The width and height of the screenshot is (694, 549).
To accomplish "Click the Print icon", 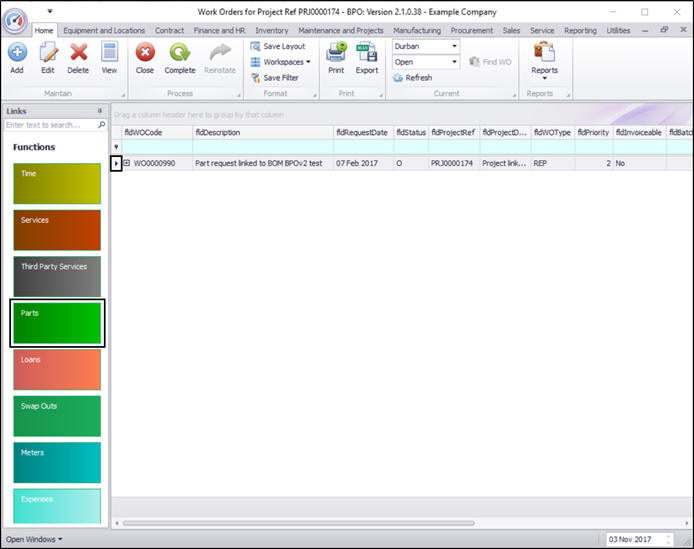I will pos(336,52).
